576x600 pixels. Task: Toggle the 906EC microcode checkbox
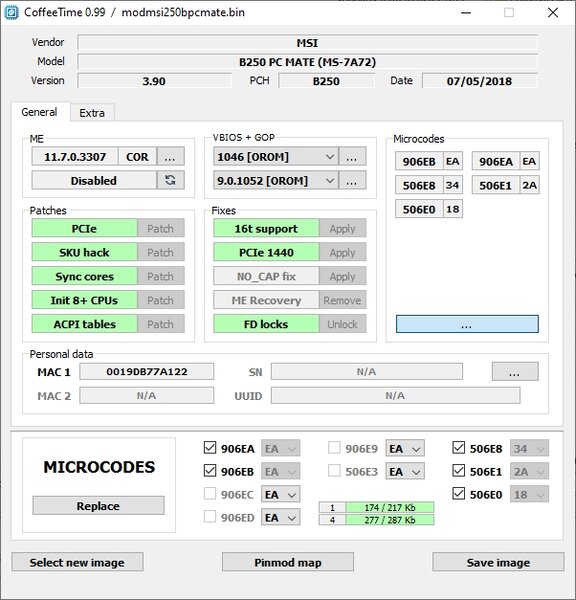pyautogui.click(x=210, y=494)
